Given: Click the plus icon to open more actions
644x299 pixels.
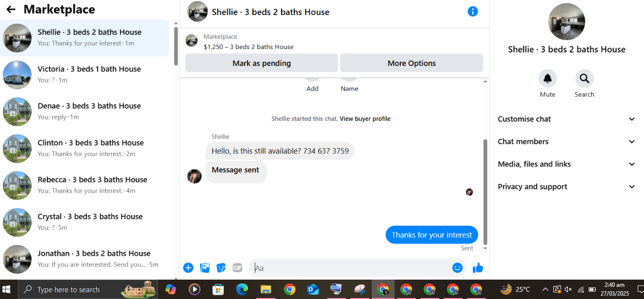Looking at the screenshot, I should point(188,268).
